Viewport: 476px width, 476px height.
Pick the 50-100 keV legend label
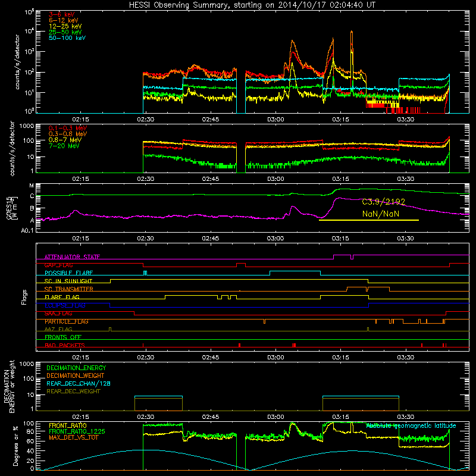click(x=67, y=38)
